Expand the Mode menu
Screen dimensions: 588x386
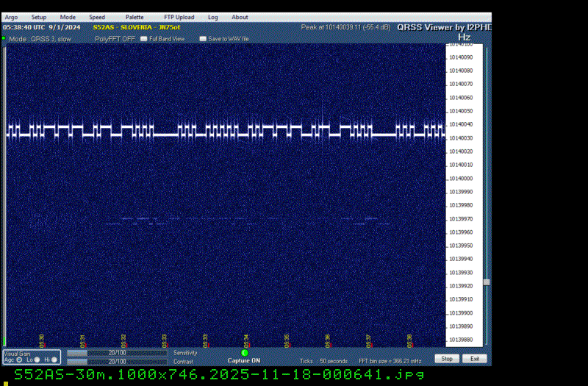click(x=68, y=17)
